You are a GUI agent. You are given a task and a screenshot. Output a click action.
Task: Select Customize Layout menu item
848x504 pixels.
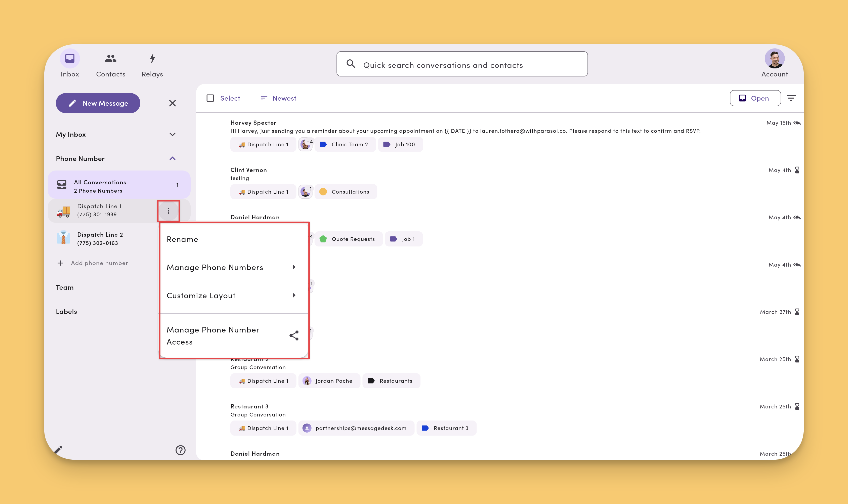tap(234, 296)
